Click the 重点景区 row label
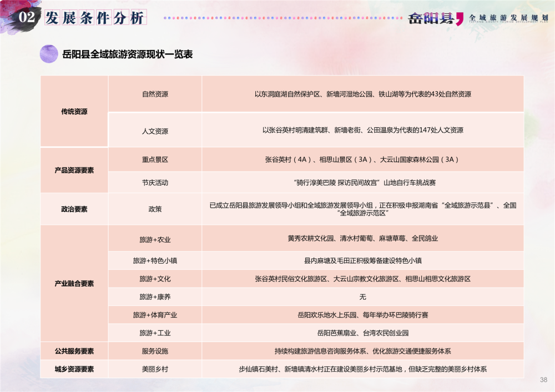The image size is (555, 392). point(155,159)
